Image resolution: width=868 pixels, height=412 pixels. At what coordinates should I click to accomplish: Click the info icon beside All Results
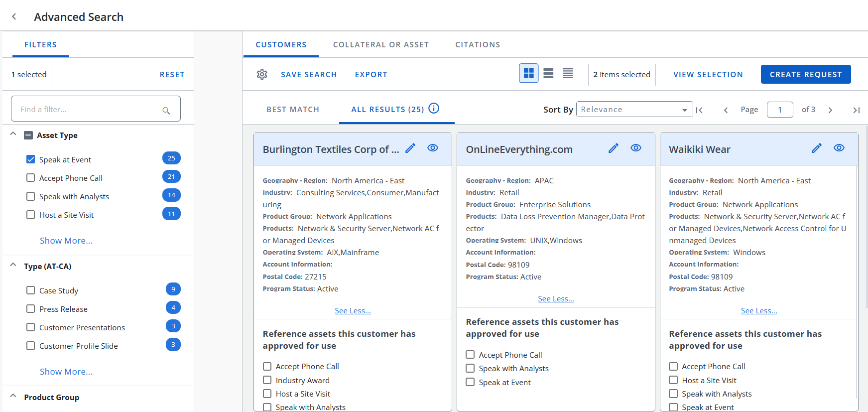pyautogui.click(x=434, y=108)
